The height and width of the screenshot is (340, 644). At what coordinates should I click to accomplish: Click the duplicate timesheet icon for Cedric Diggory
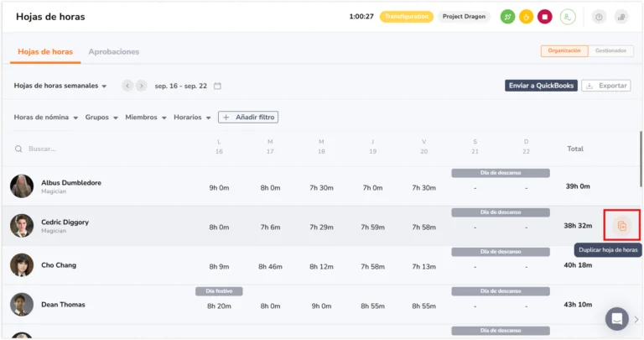(x=622, y=225)
